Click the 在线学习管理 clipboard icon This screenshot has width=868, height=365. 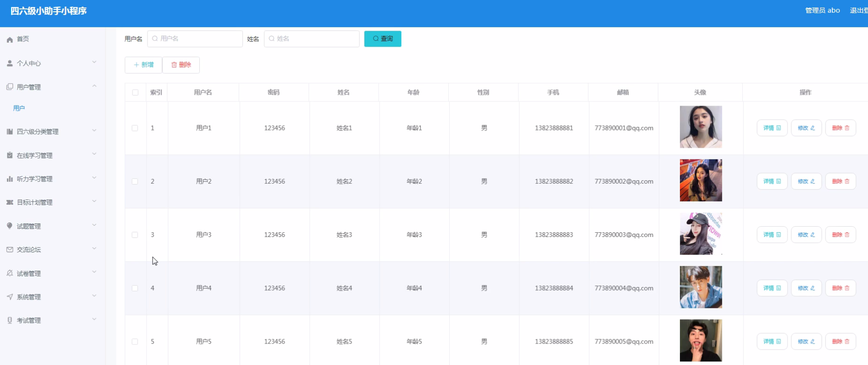click(x=10, y=155)
